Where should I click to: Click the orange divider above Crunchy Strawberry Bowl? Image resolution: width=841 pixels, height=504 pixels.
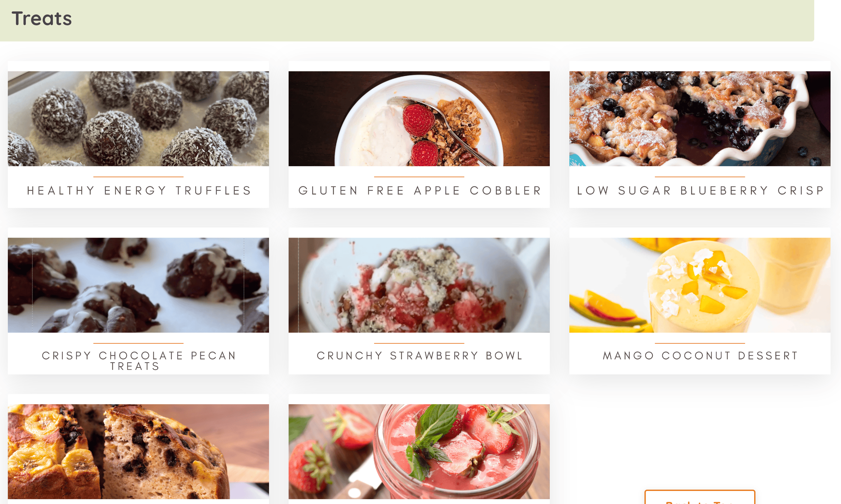419,343
